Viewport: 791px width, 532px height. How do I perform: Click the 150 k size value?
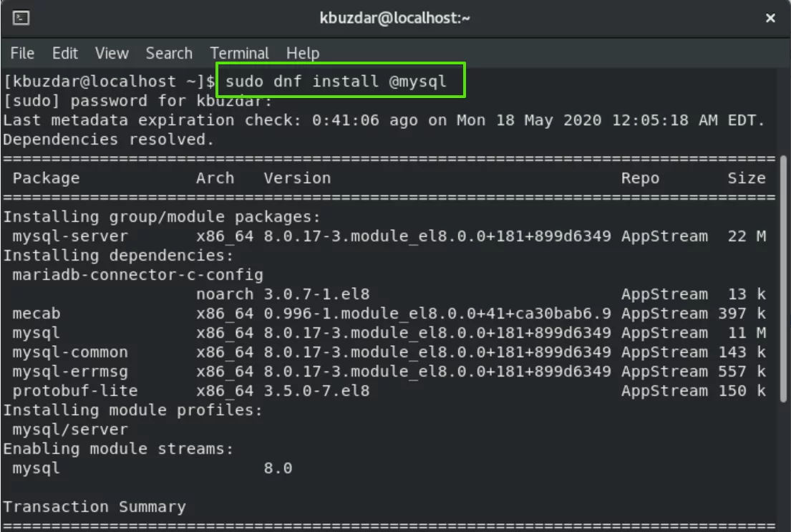742,391
